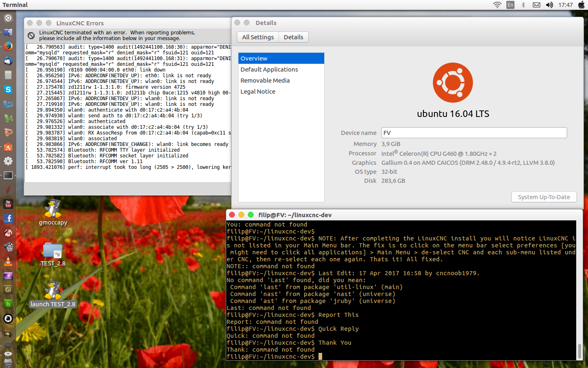Image resolution: width=588 pixels, height=368 pixels.
Task: Click the Ubuntu logo in Details
Action: (x=453, y=83)
